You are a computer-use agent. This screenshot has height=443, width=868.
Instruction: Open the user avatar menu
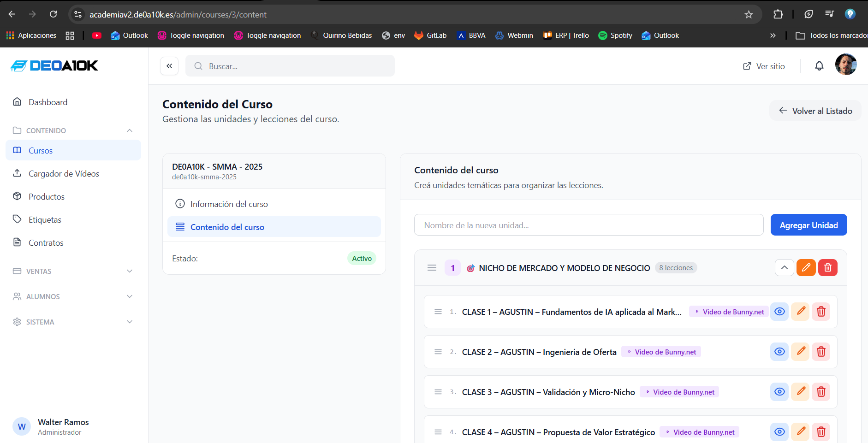click(x=846, y=65)
